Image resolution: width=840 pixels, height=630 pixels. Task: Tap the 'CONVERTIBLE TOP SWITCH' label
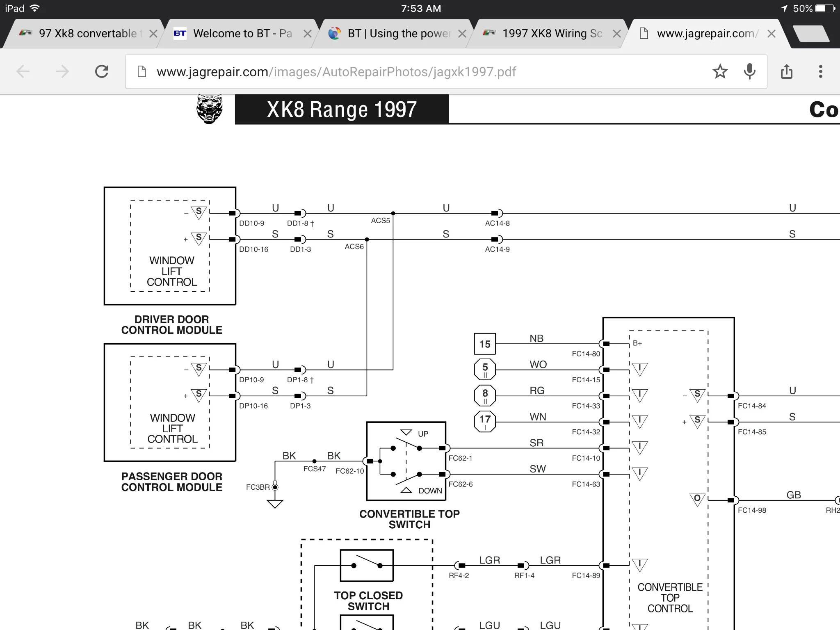click(x=409, y=519)
